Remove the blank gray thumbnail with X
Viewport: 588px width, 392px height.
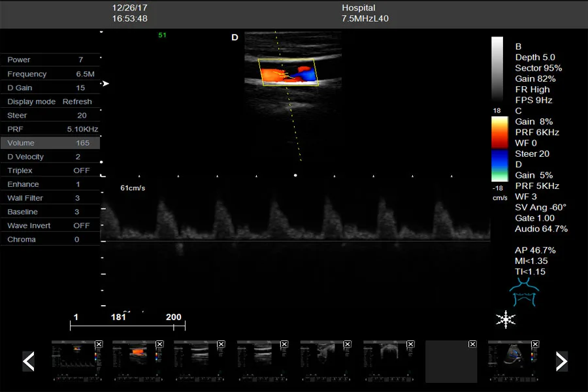tap(472, 344)
